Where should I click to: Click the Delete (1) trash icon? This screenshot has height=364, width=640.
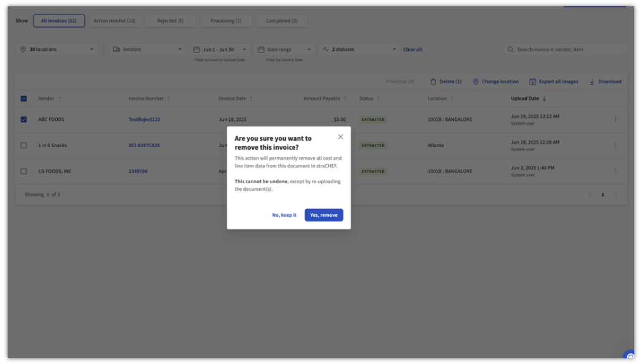(433, 82)
